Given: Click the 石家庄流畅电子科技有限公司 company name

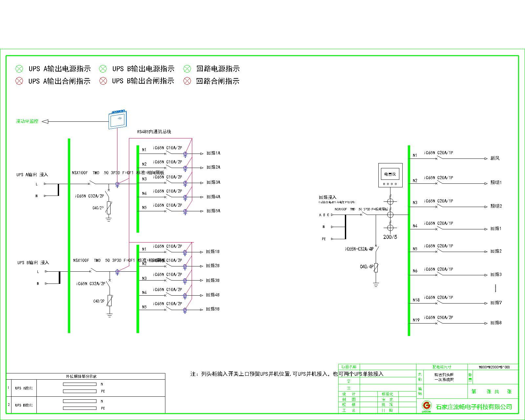Looking at the screenshot, I should [474, 407].
